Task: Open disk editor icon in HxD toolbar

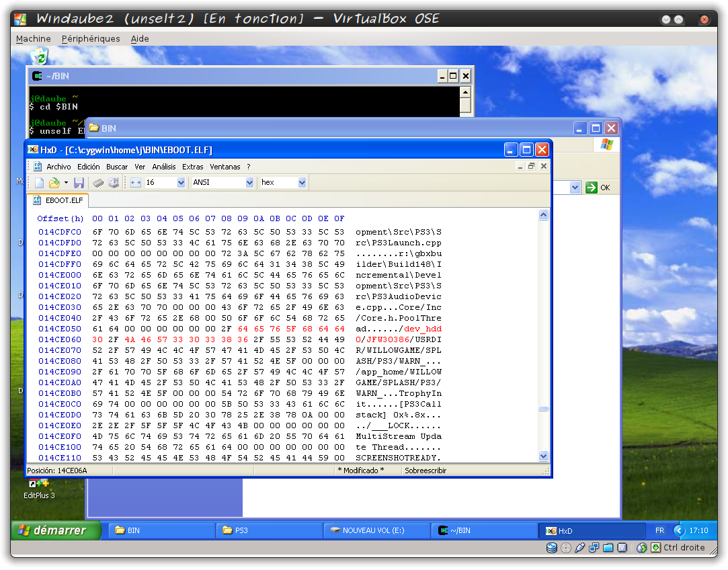Action: coord(114,183)
